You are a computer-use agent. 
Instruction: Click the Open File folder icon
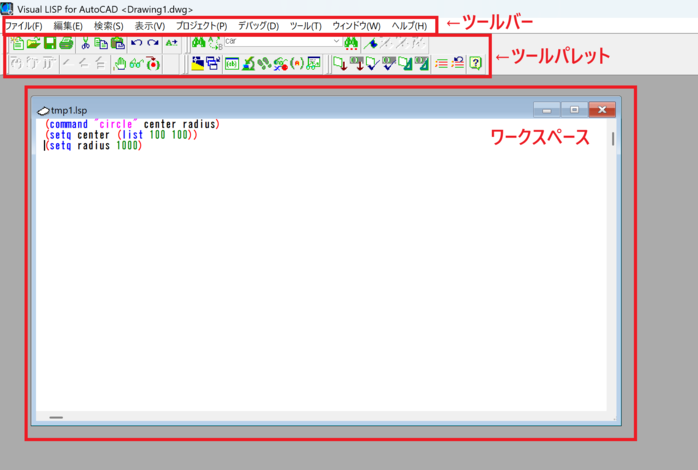33,43
